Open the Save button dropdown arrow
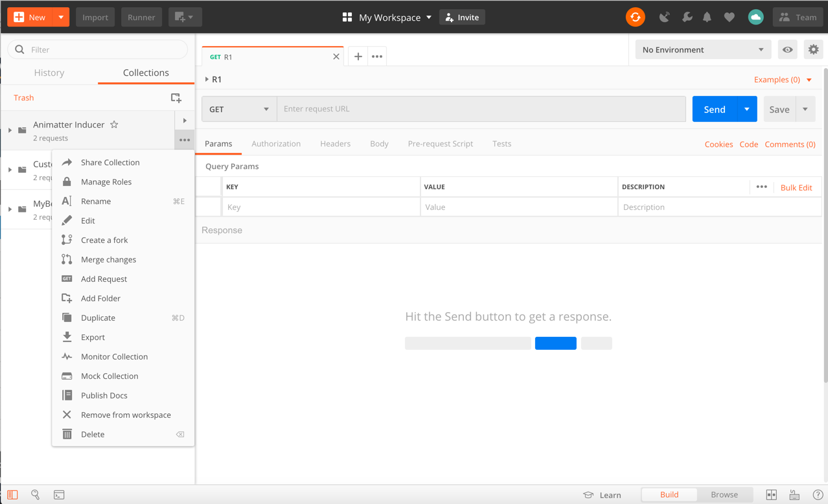The height and width of the screenshot is (504, 828). point(805,109)
